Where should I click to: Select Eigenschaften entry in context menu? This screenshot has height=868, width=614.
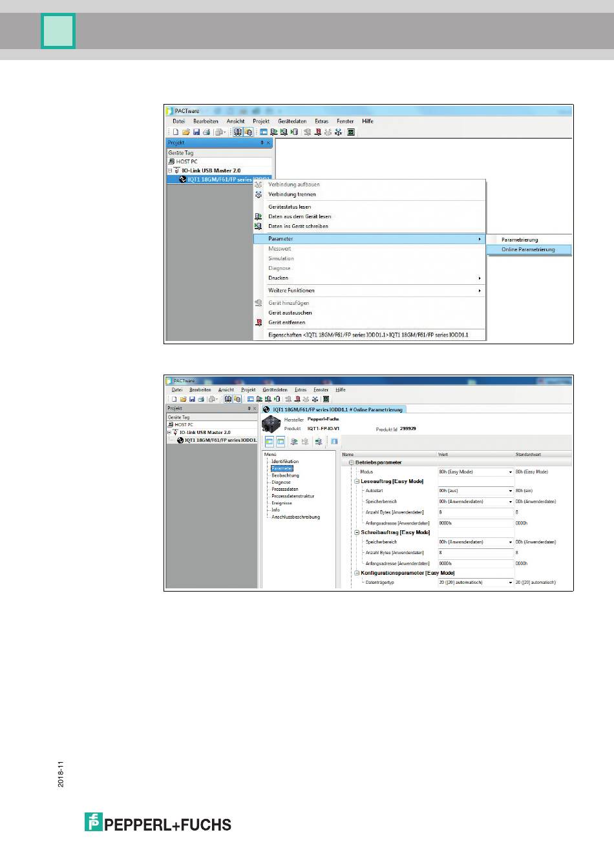click(369, 335)
